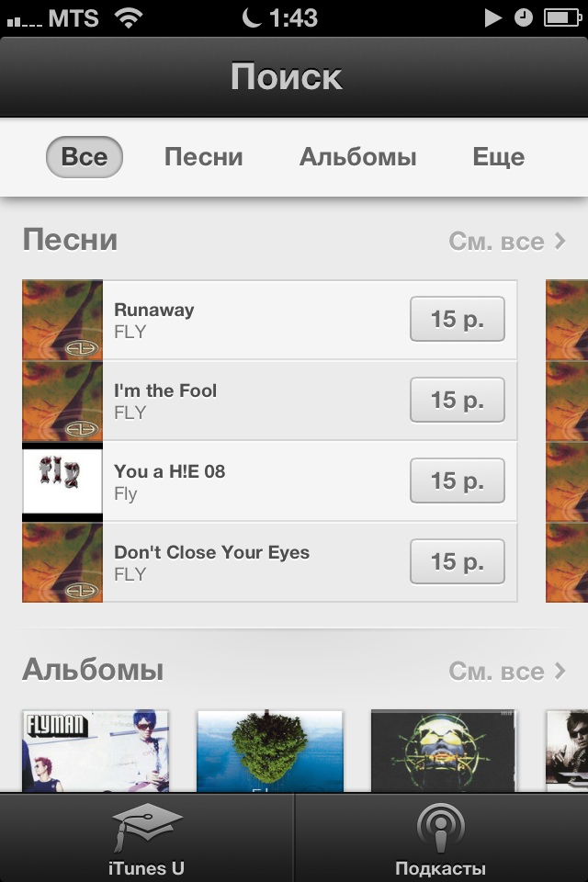Buy Don't Close Your Eyes for 15 р.
The width and height of the screenshot is (588, 882).
pyautogui.click(x=458, y=562)
